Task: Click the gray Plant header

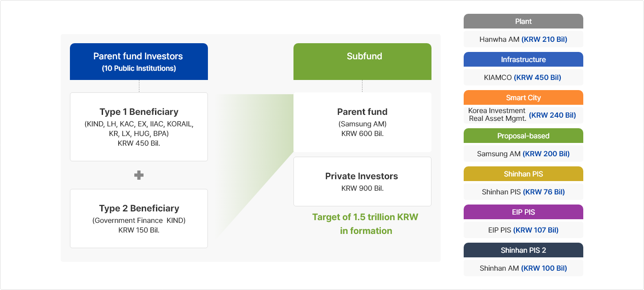Action: click(x=523, y=21)
